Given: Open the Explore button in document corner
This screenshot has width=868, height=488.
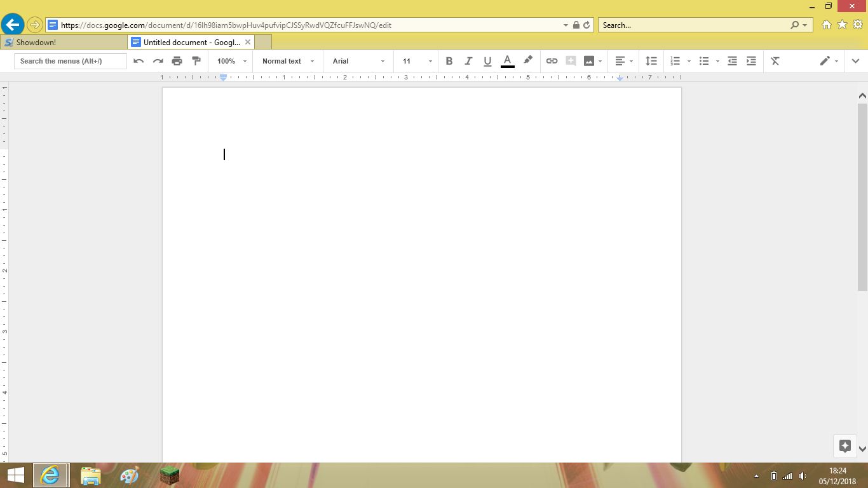Looking at the screenshot, I should click(x=844, y=445).
